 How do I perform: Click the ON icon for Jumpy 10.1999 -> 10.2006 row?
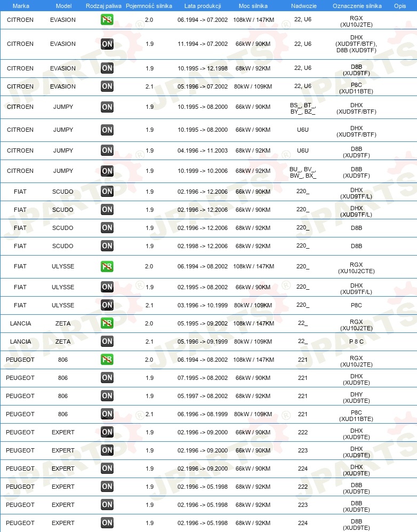point(107,171)
